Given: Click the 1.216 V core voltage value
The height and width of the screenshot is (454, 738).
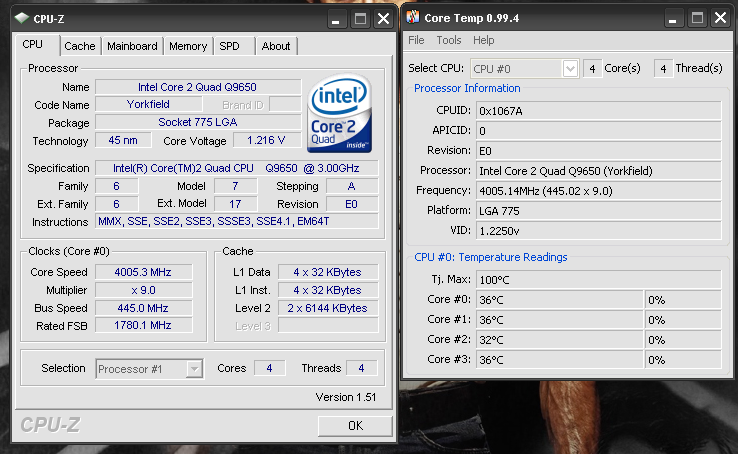Looking at the screenshot, I should click(x=267, y=140).
